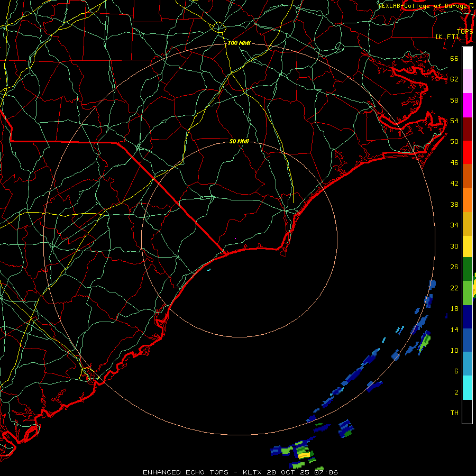Click the legend value 38

pos(454,205)
